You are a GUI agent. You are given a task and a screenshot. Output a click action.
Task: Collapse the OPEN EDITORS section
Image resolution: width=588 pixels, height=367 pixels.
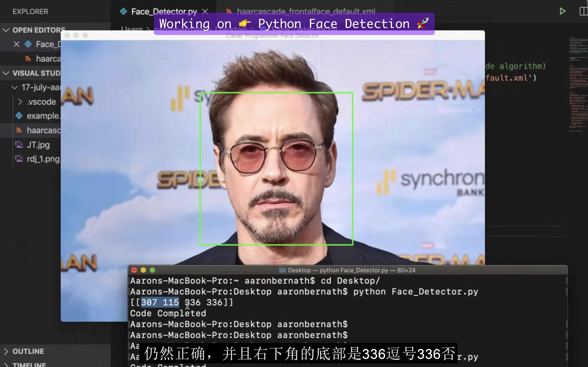6,30
